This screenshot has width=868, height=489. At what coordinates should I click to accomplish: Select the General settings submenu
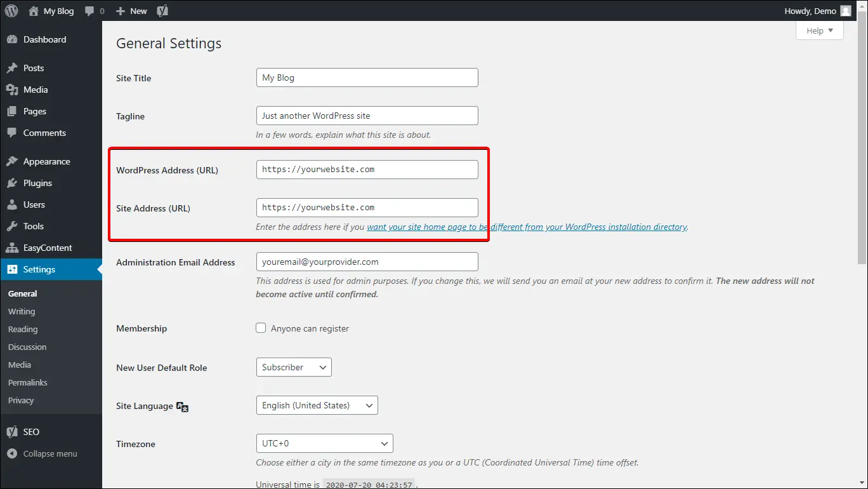(x=23, y=293)
